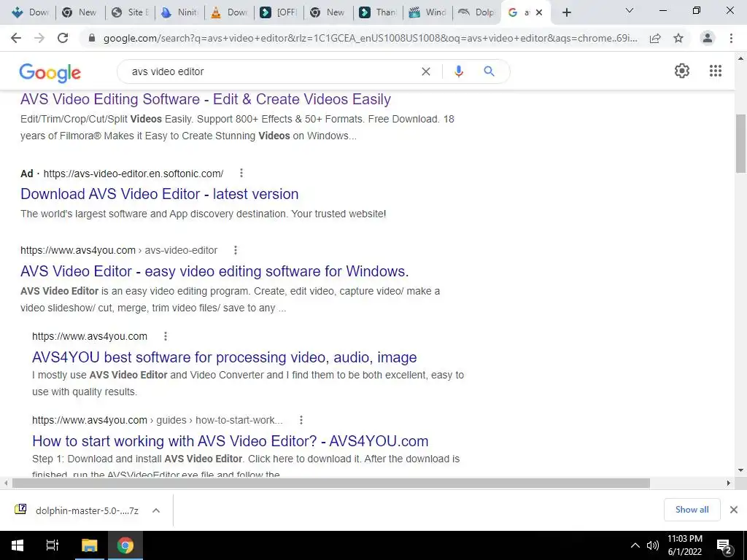Viewport: 747px width, 560px height.
Task: Click the dolphin-master 7z file icon
Action: click(20, 510)
